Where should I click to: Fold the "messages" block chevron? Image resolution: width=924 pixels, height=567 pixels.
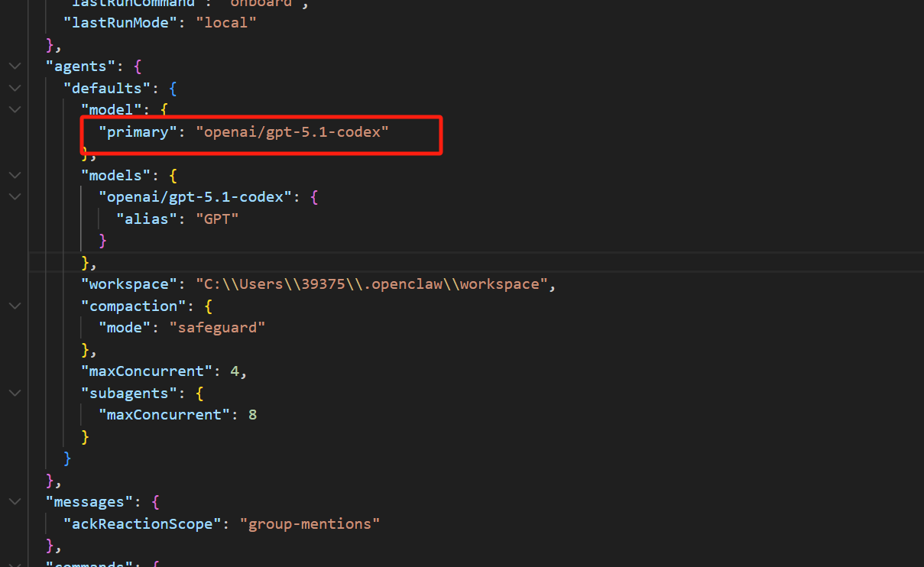point(15,502)
